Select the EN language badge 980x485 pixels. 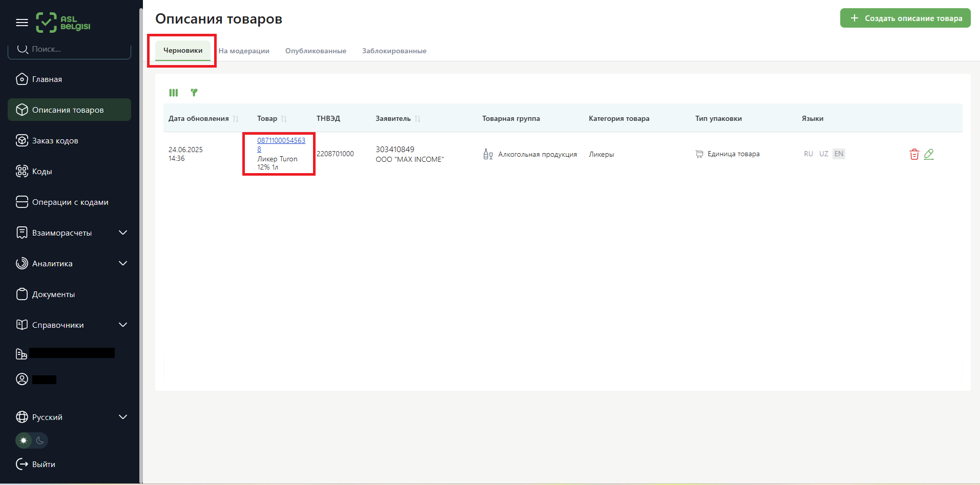tap(839, 154)
